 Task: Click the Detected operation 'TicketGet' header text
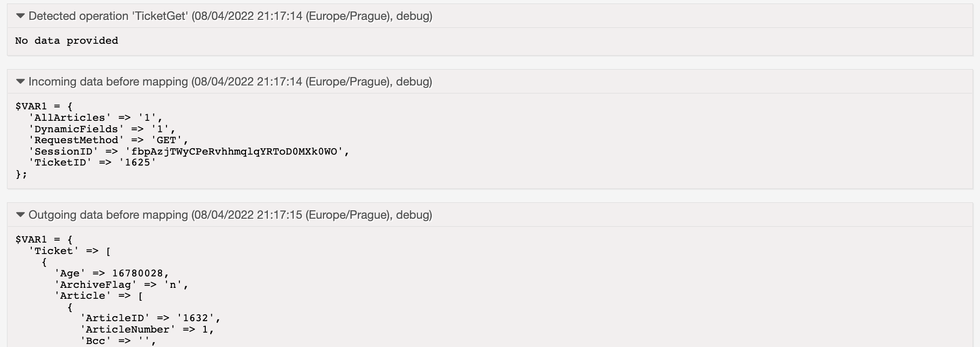point(230,16)
